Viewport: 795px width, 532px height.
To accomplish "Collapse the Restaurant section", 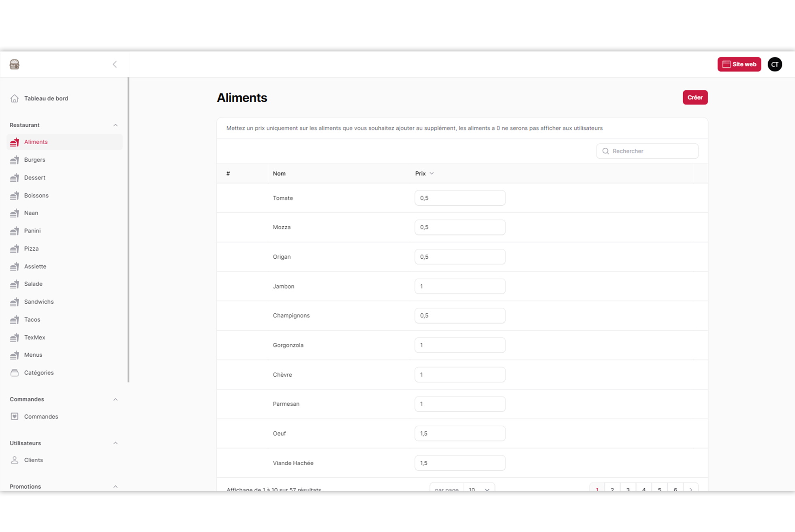I will [115, 125].
